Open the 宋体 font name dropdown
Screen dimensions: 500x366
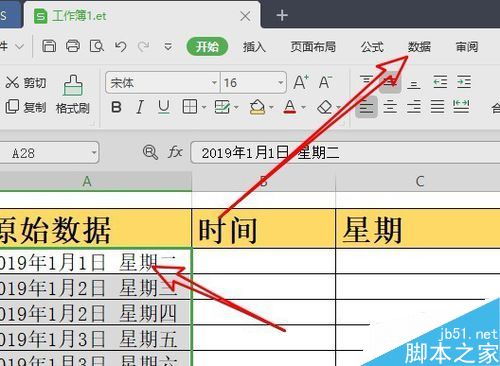[214, 82]
